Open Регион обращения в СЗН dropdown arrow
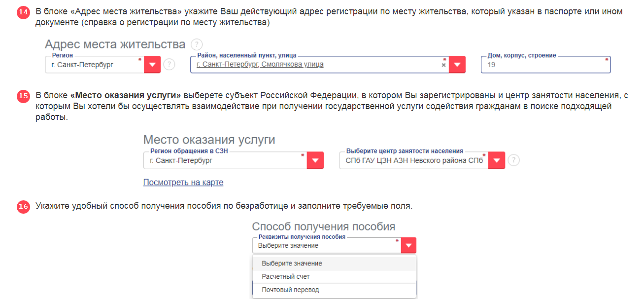The height and width of the screenshot is (302, 644). tap(315, 160)
